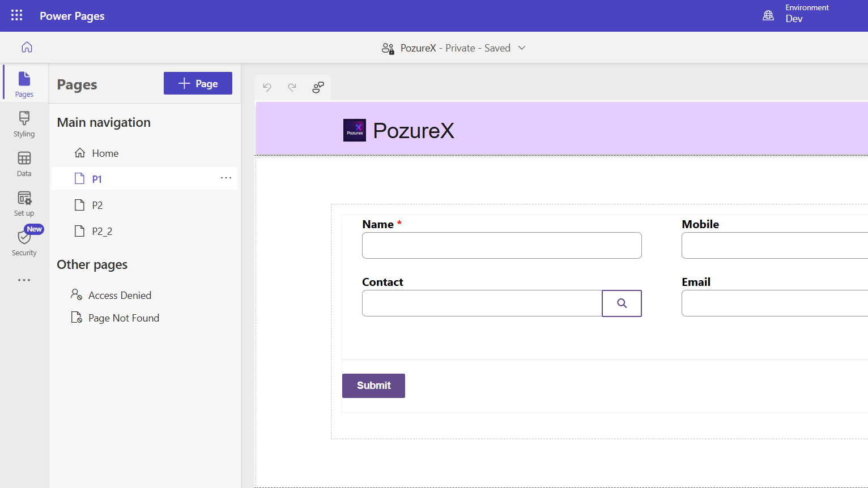Click the Environment Dev label
This screenshot has height=488, width=868.
click(807, 14)
